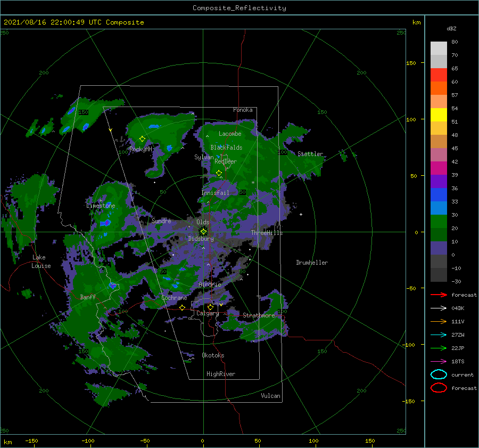This screenshot has width=479, height=448.
Task: Click the yellow swatch for 51 dBZ
Action: [x=439, y=115]
